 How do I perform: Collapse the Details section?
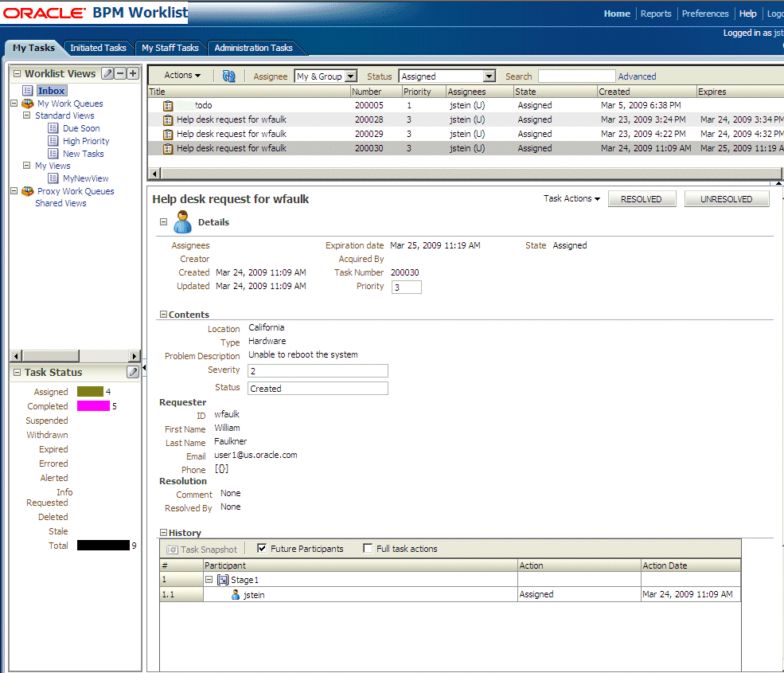tap(163, 222)
